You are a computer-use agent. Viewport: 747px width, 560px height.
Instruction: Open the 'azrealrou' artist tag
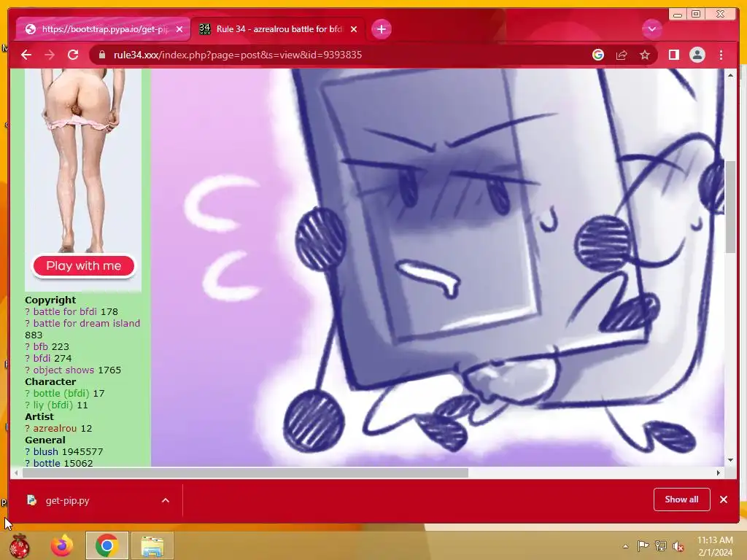tap(55, 428)
